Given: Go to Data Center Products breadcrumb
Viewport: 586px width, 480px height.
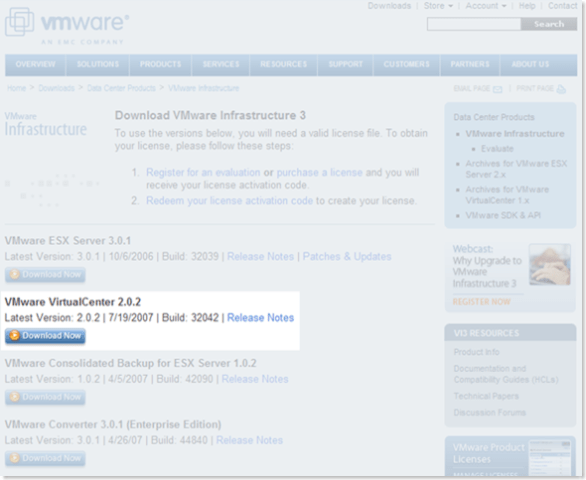Looking at the screenshot, I should [121, 88].
